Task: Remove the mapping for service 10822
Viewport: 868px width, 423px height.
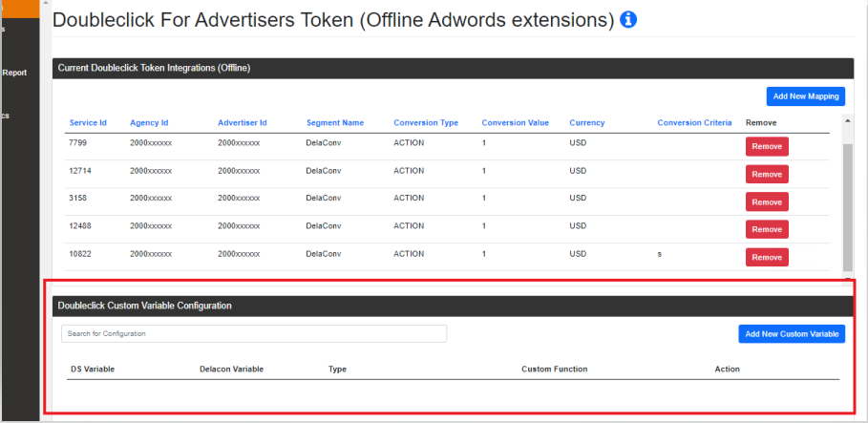Action: point(767,258)
